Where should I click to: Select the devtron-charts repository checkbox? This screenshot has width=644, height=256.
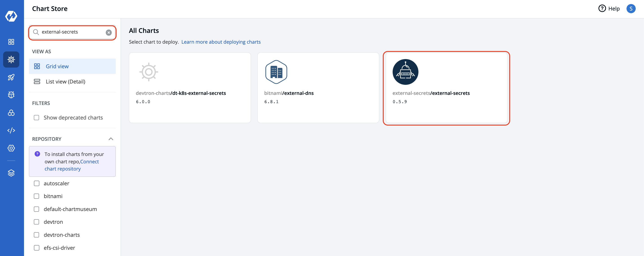pyautogui.click(x=37, y=235)
